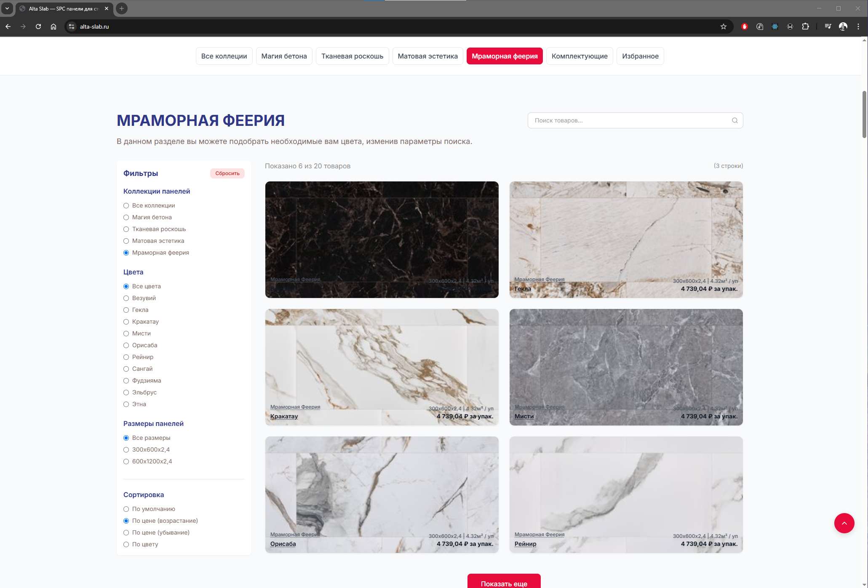Open the Избранное tab
The width and height of the screenshot is (868, 588).
coord(640,56)
